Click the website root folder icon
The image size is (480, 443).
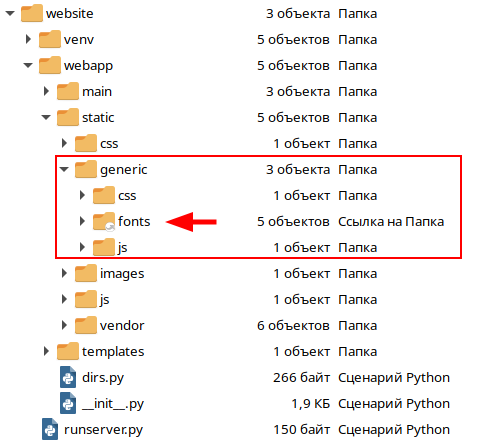[x=32, y=13]
